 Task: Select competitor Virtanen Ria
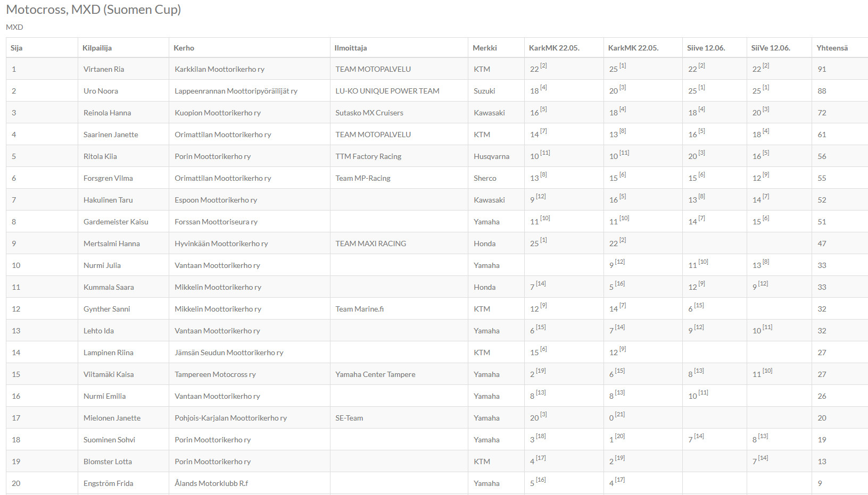pos(104,69)
